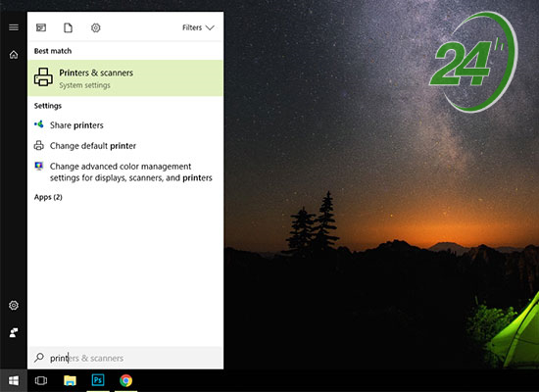This screenshot has height=392, width=539.
Task: Open Change default printer setting
Action: 125,146
